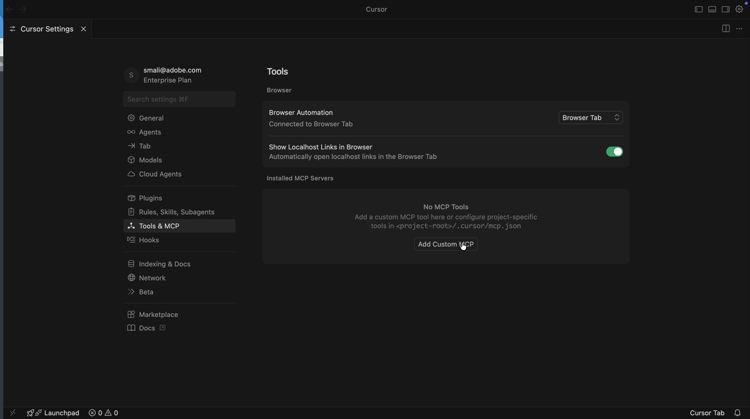The height and width of the screenshot is (419, 750).
Task: Click the Docs book icon
Action: pyautogui.click(x=131, y=328)
